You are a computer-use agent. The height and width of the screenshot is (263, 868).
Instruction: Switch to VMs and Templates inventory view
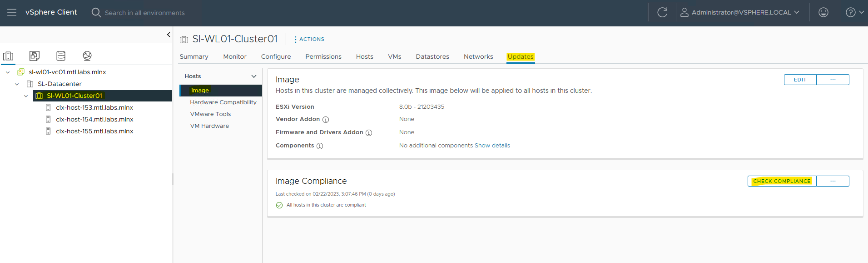pos(35,56)
